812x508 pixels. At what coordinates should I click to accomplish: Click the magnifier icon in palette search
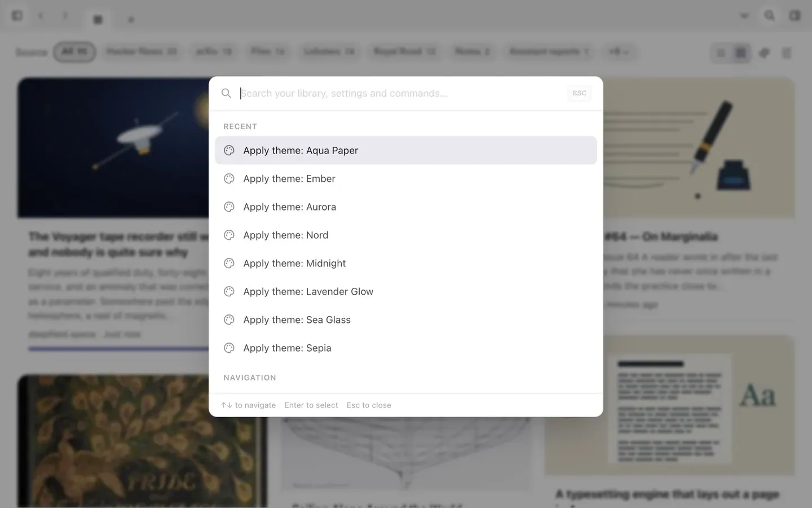coord(226,93)
